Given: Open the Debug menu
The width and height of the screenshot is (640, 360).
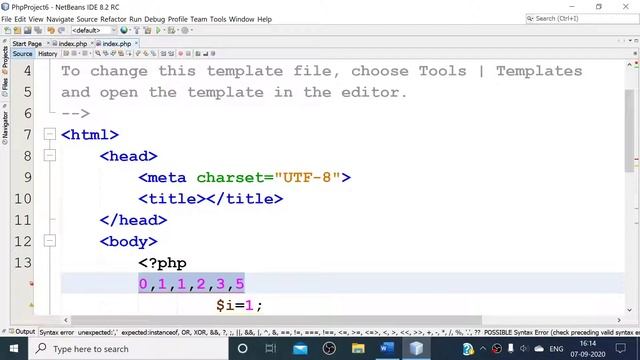Looking at the screenshot, I should [155, 19].
